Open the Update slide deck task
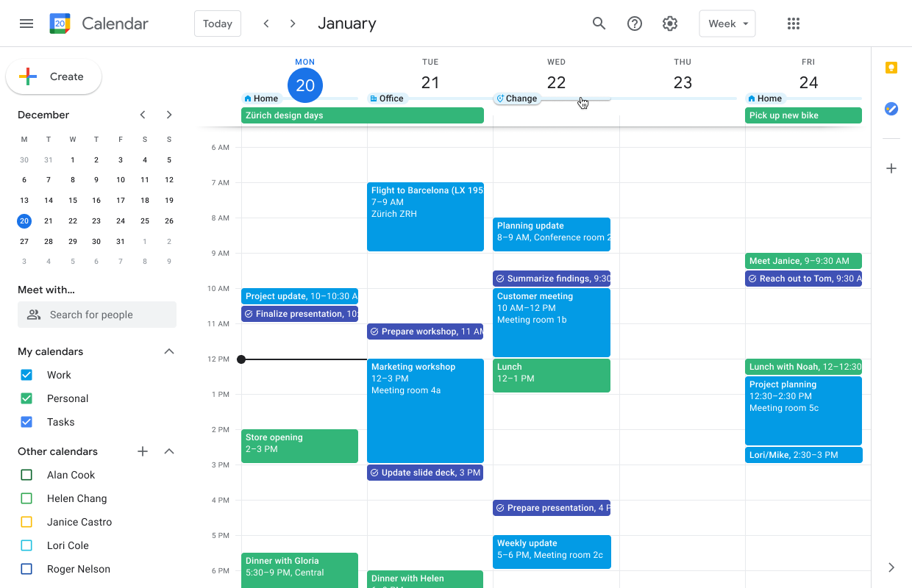This screenshot has width=912, height=588. coord(425,473)
